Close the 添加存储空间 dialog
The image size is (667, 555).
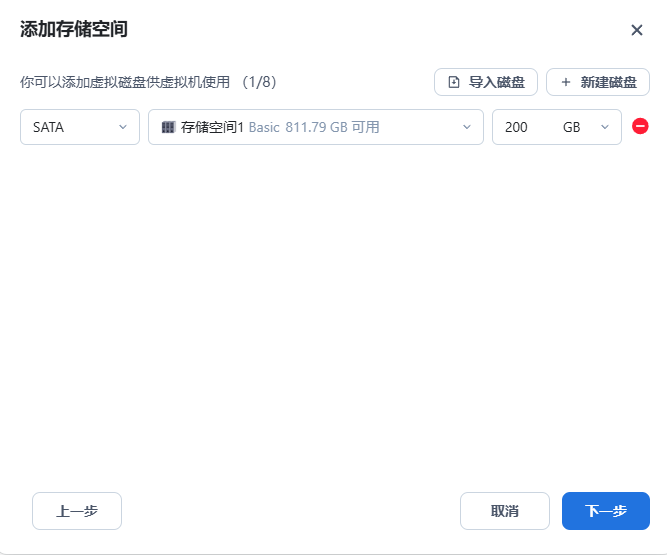click(637, 30)
